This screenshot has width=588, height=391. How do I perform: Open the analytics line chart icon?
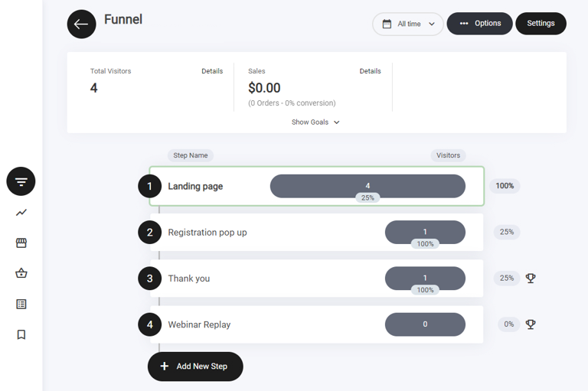coord(21,213)
